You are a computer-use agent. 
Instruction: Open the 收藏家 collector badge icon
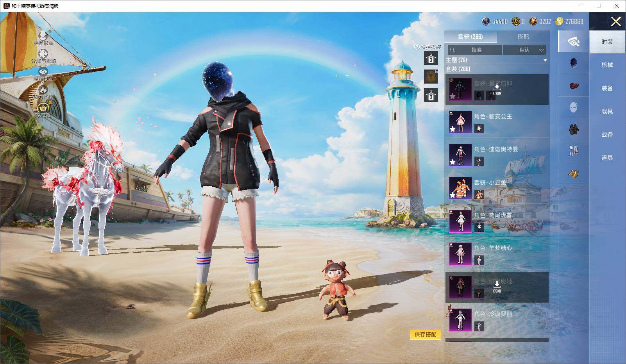coord(43,108)
